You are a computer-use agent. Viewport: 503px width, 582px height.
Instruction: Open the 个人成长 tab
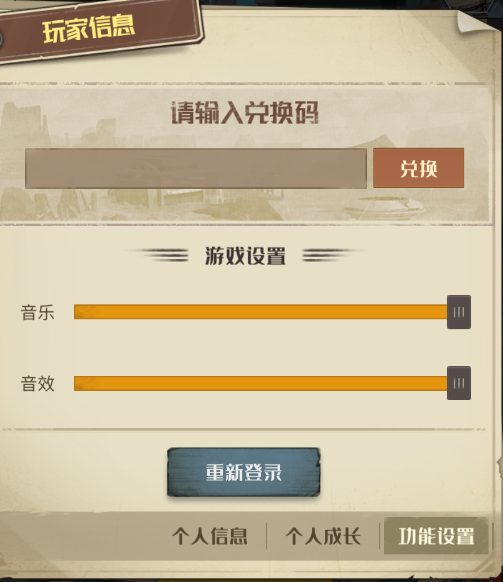tap(323, 536)
